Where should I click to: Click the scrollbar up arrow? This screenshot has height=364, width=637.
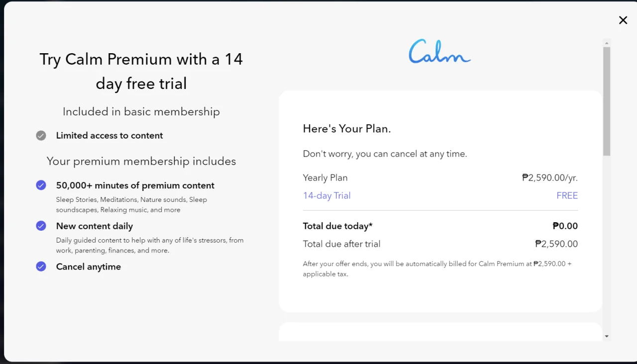pos(606,43)
